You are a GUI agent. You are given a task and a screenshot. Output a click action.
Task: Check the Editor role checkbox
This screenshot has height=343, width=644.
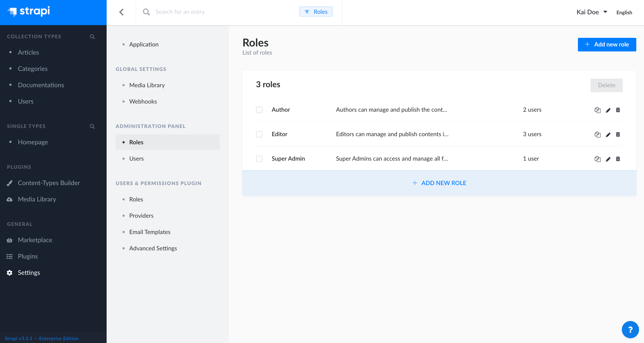point(259,134)
